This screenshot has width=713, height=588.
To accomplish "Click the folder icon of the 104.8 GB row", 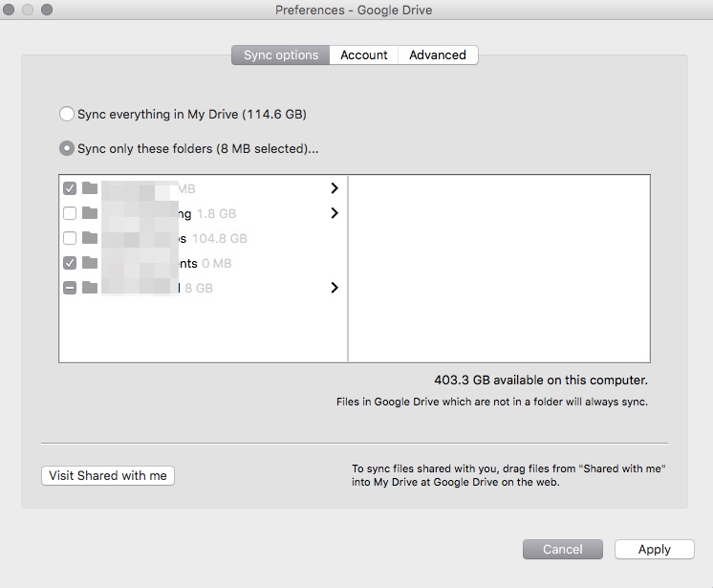I will (90, 238).
